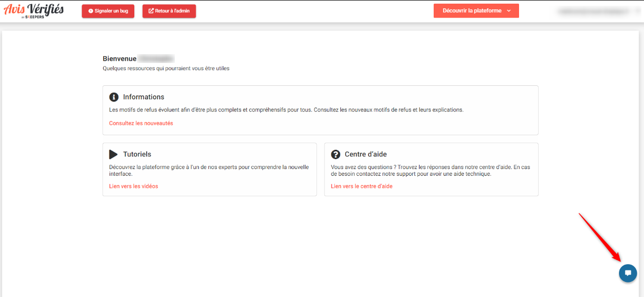Click the 'Les motifs de refus évoluent' paragraph

click(x=286, y=110)
